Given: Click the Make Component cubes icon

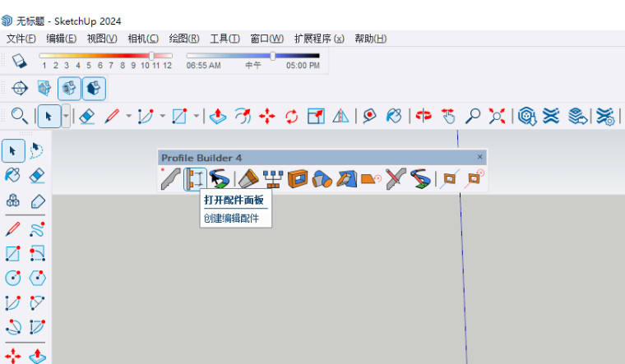Looking at the screenshot, I should tap(13, 201).
